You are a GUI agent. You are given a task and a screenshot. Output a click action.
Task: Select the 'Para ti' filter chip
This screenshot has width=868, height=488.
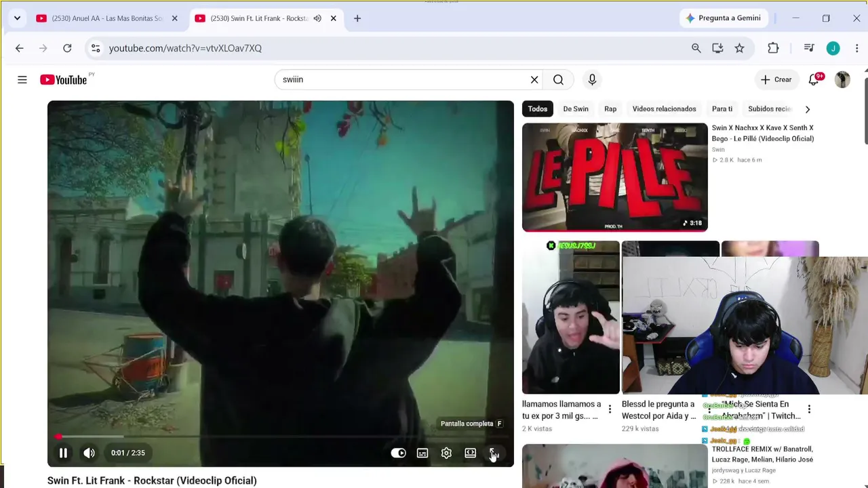722,109
